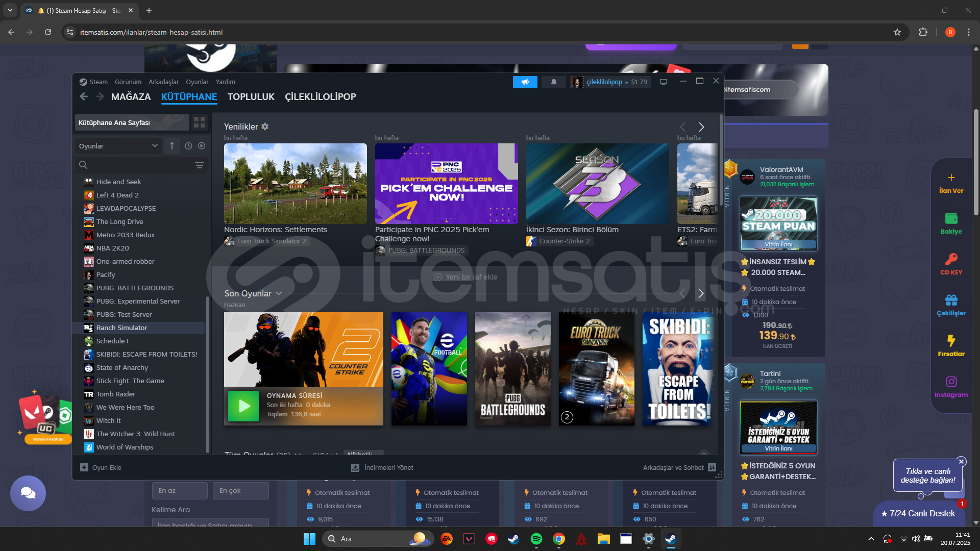Open Oyunlar menu
Image resolution: width=980 pixels, height=551 pixels.
(197, 82)
